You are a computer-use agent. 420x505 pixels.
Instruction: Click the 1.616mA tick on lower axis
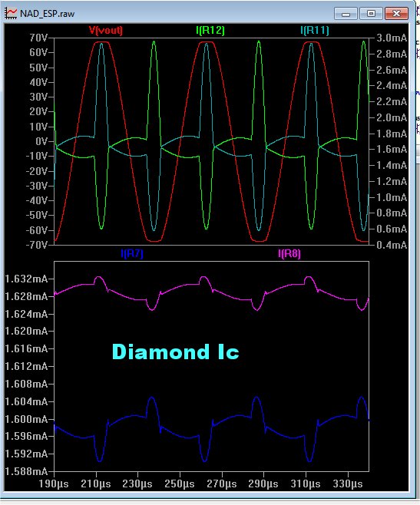(26, 348)
